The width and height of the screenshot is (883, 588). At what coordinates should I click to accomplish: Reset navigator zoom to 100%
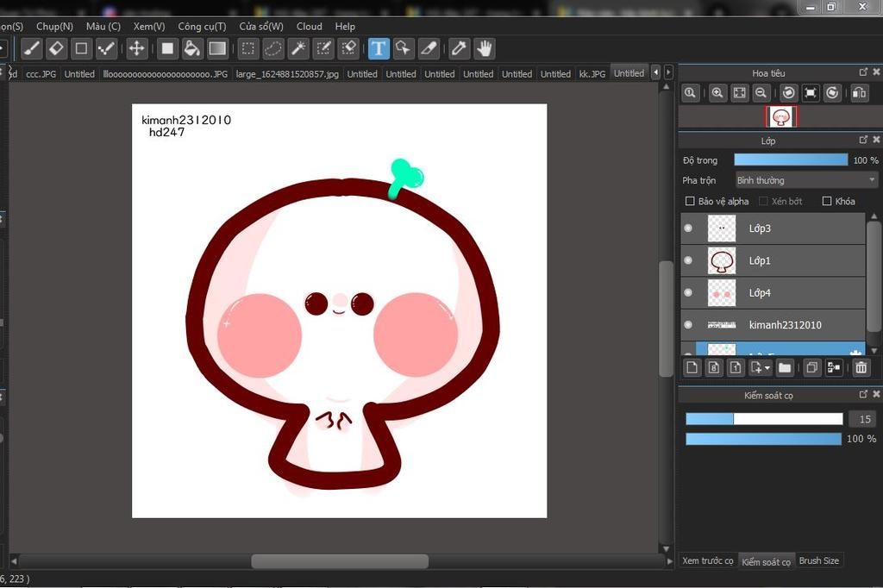click(691, 93)
